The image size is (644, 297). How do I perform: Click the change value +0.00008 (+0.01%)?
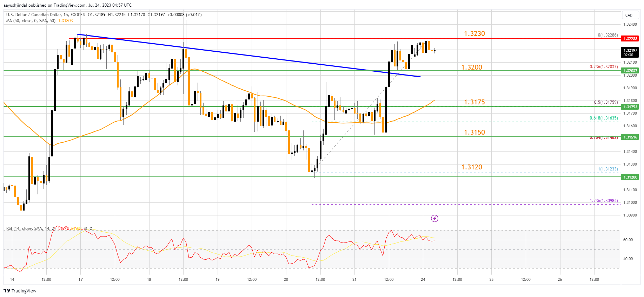[185, 15]
